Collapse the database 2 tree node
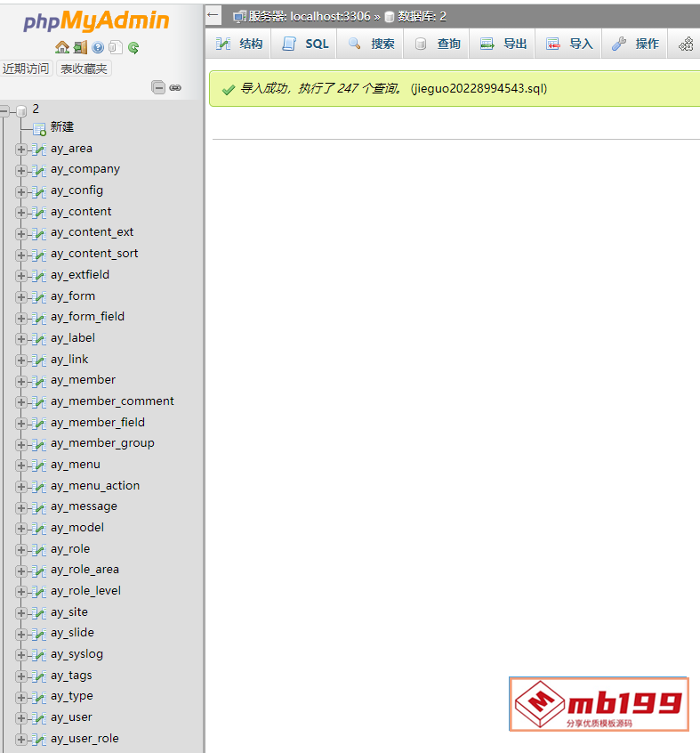 pyautogui.click(x=5, y=110)
